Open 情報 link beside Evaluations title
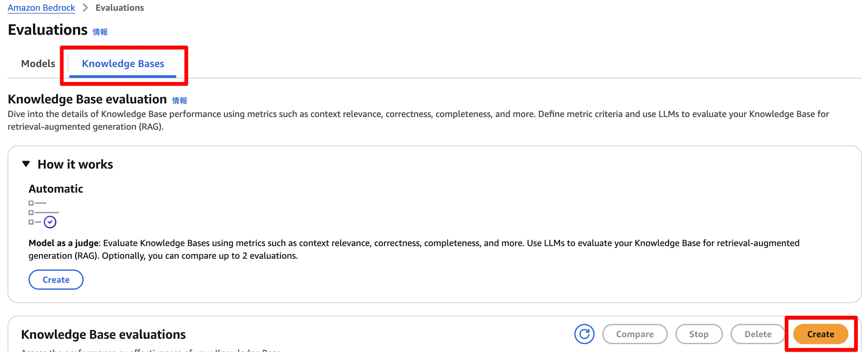The width and height of the screenshot is (868, 353). (x=100, y=32)
